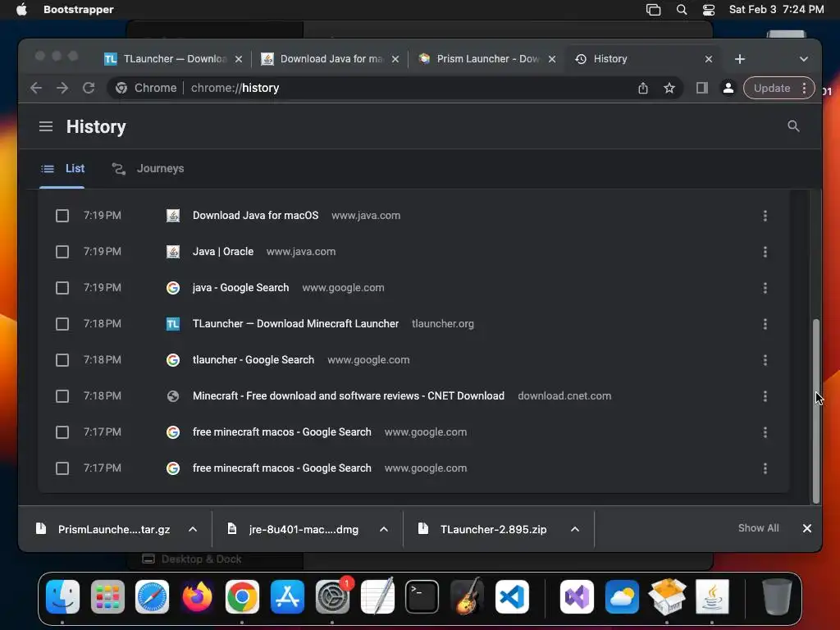The height and width of the screenshot is (630, 840).
Task: Click the search history magnifier icon
Action: 793,126
